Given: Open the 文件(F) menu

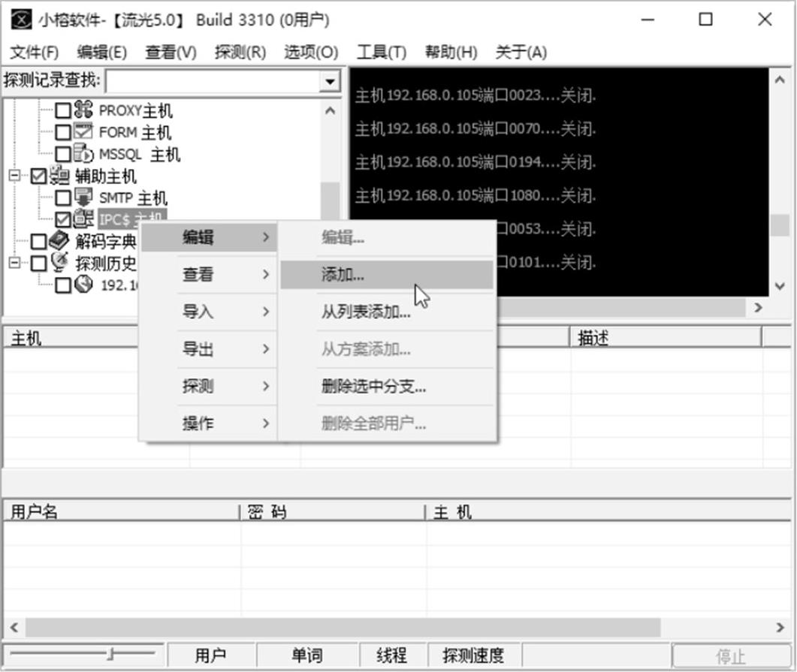Looking at the screenshot, I should [34, 52].
